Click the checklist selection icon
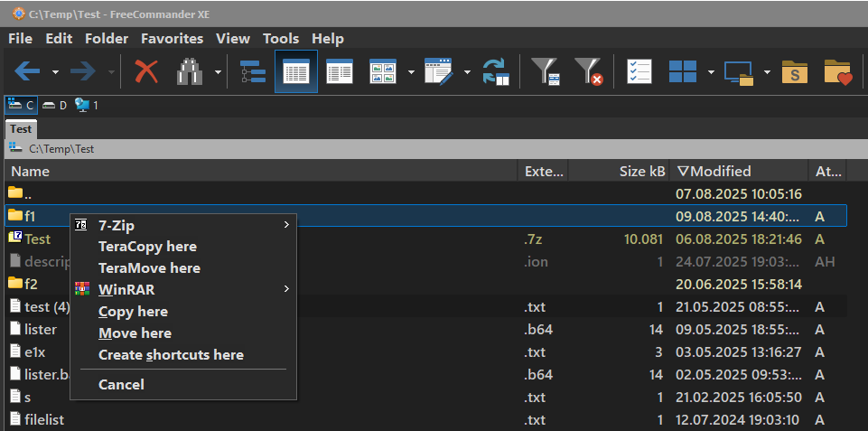This screenshot has height=431, width=868. [639, 72]
